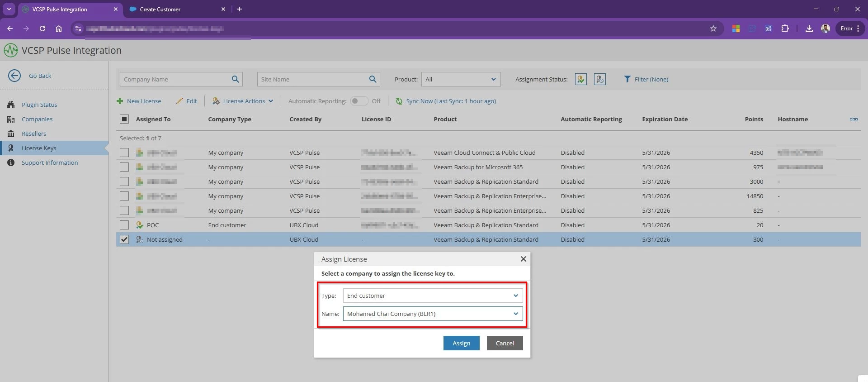Toggle the Automatic Reporting switch
The image size is (868, 382).
tap(359, 101)
